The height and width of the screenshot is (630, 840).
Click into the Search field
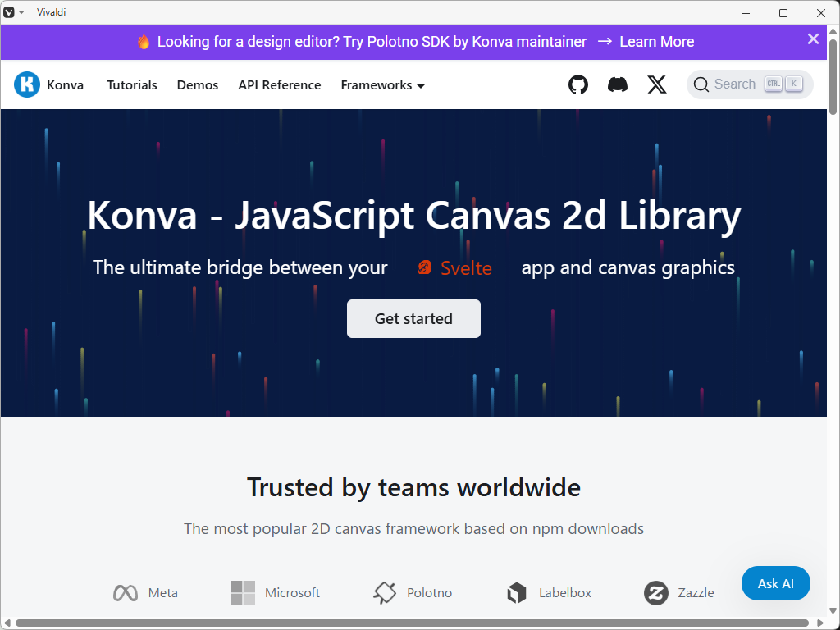750,84
